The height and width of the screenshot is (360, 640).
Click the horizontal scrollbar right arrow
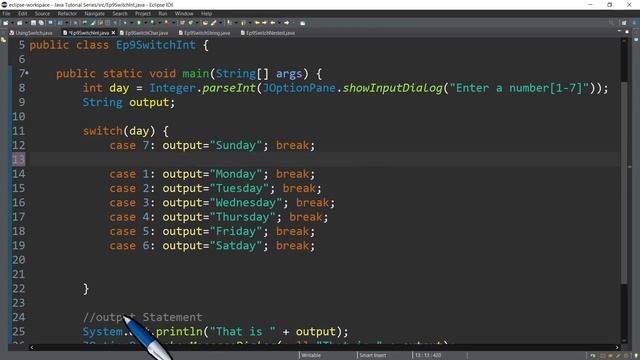click(x=617, y=347)
